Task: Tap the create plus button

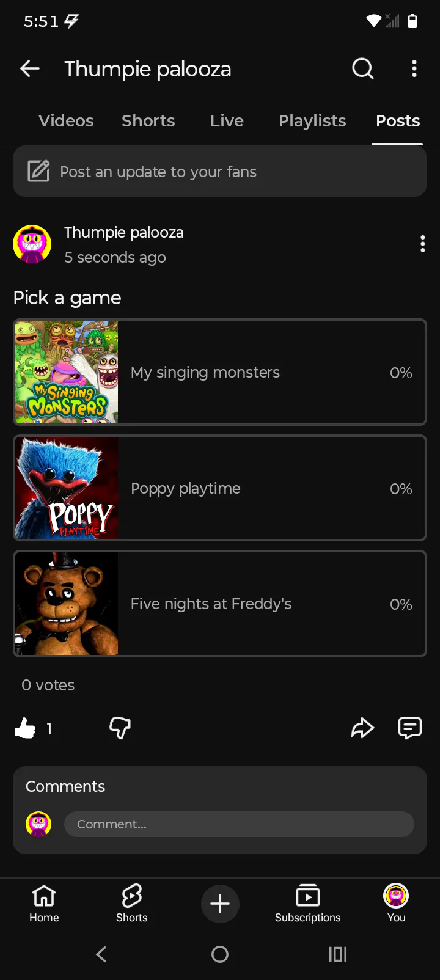Action: click(x=220, y=904)
